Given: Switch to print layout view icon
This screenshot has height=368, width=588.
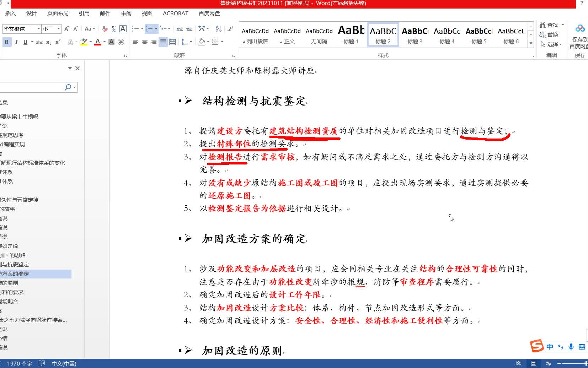Looking at the screenshot, I should click(x=534, y=363).
